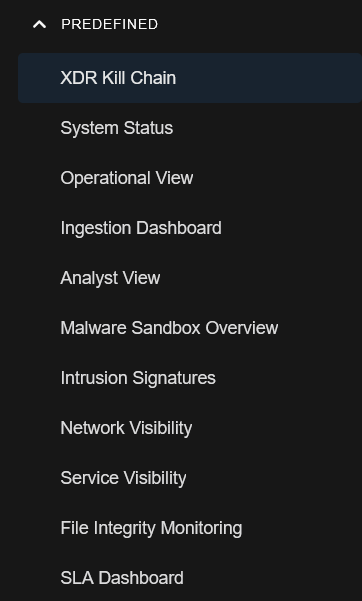Screen dimensions: 362x601
Task: Open File Integrity Monitoring dashboard
Action: (151, 528)
